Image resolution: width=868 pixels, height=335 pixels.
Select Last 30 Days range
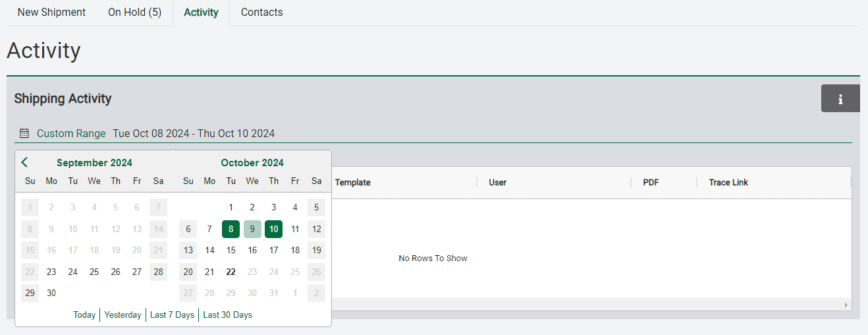point(227,315)
